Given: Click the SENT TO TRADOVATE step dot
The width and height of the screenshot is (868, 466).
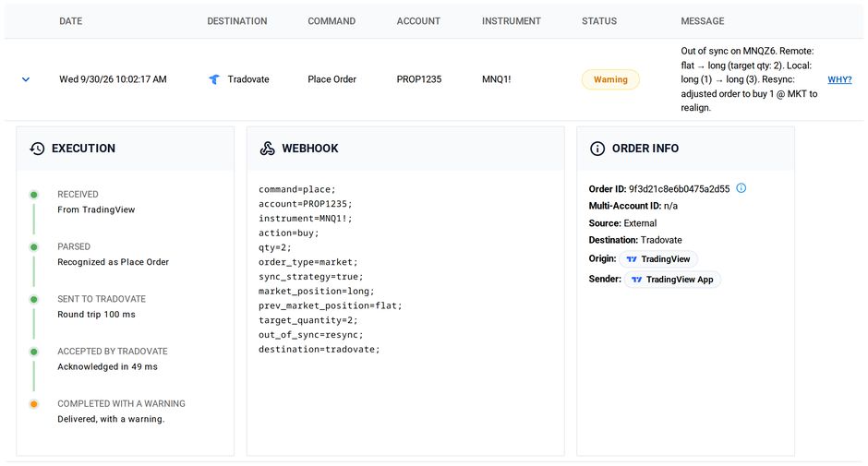Looking at the screenshot, I should (x=34, y=299).
